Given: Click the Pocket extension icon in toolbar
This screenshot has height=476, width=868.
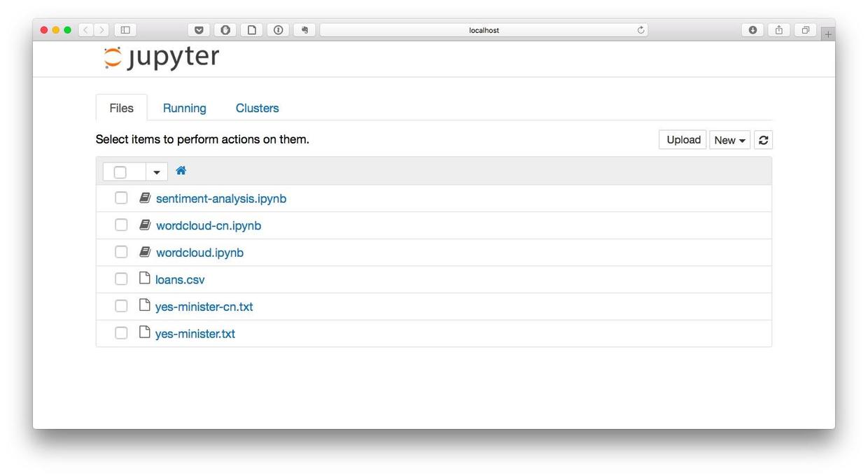Looking at the screenshot, I should tap(199, 30).
